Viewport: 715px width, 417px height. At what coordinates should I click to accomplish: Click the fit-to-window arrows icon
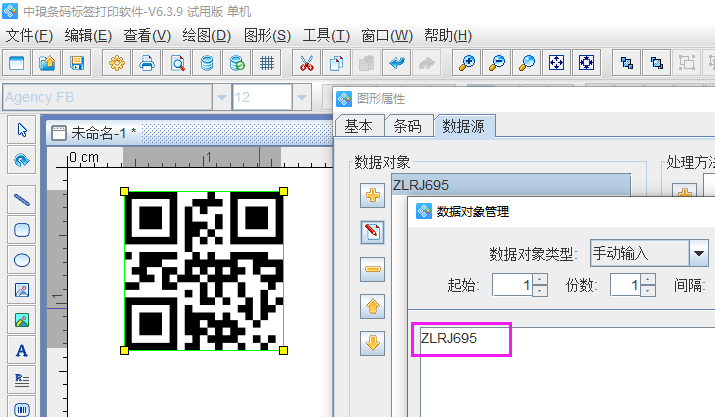click(x=557, y=63)
